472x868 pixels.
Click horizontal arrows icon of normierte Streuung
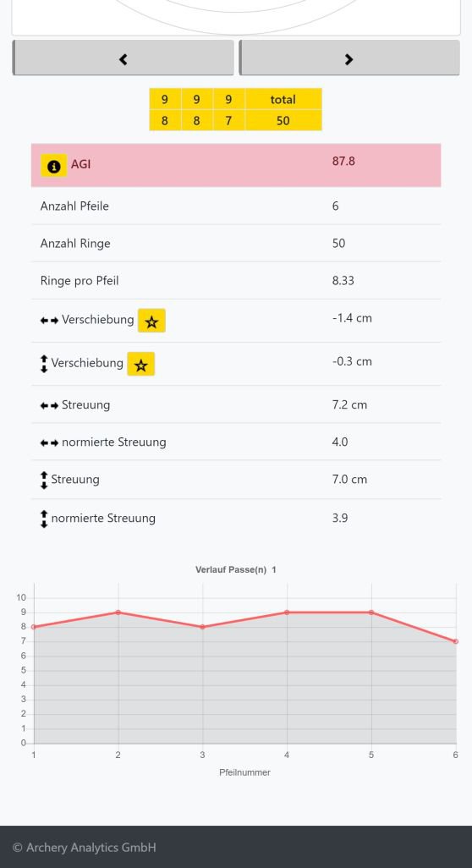coord(49,442)
